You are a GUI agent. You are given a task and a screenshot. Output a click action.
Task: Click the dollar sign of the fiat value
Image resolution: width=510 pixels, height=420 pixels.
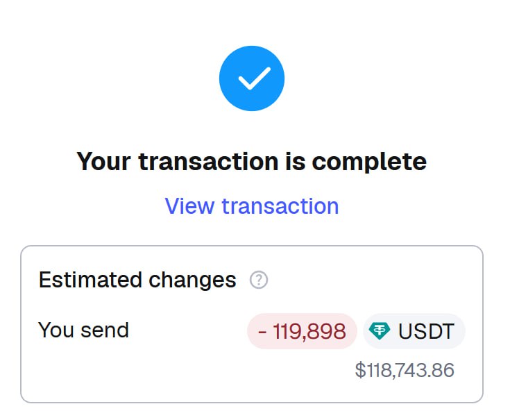point(359,370)
